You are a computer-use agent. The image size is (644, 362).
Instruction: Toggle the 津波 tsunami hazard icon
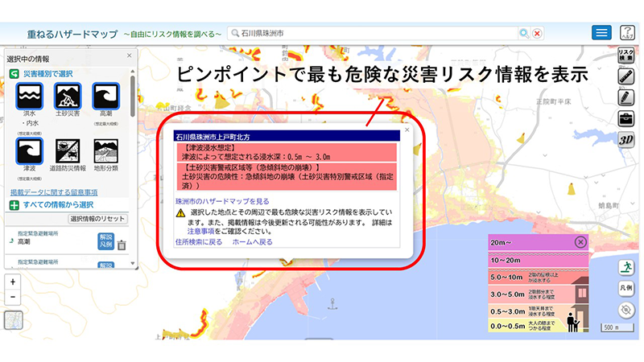coord(29,151)
